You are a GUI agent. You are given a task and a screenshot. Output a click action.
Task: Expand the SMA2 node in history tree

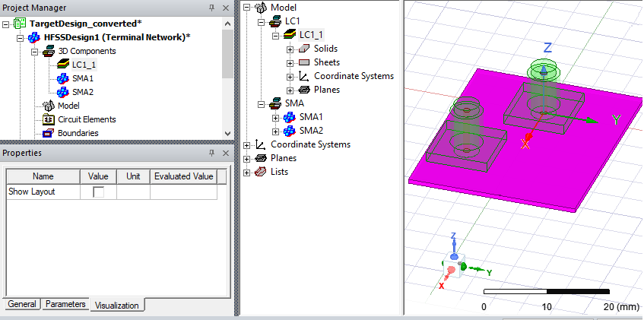[275, 131]
